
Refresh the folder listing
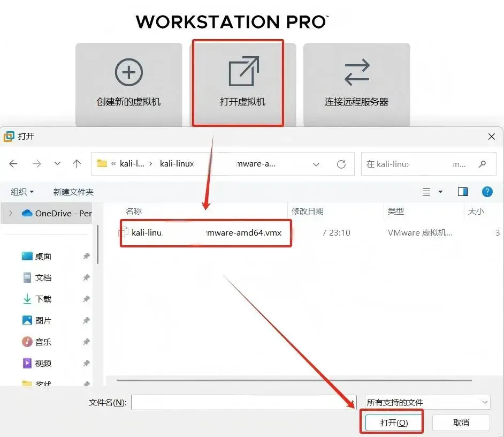click(x=341, y=164)
